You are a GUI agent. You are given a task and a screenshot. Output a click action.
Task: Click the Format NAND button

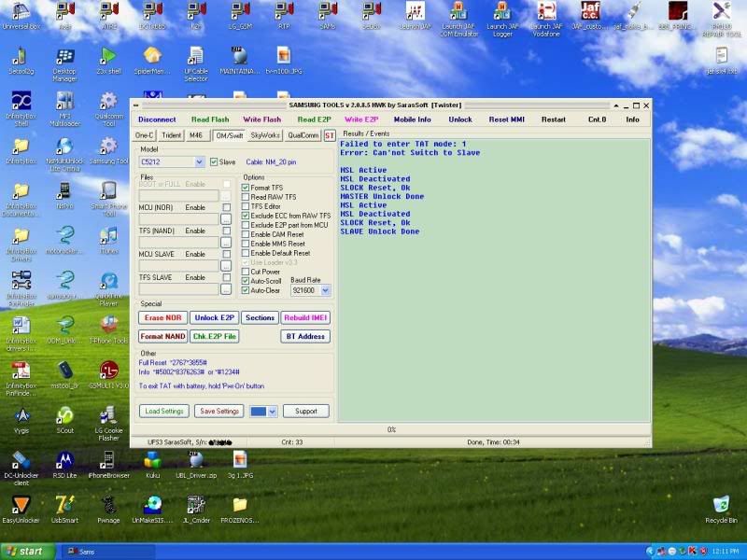point(162,336)
